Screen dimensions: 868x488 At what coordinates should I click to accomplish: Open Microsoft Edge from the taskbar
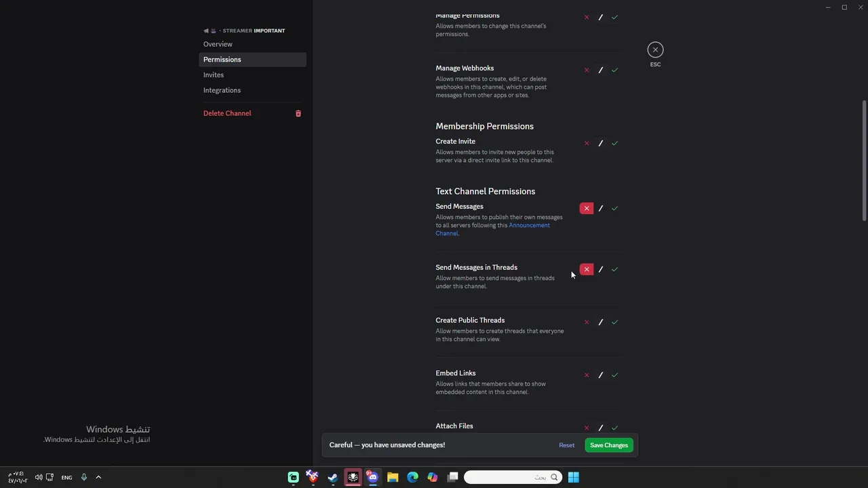pos(412,477)
